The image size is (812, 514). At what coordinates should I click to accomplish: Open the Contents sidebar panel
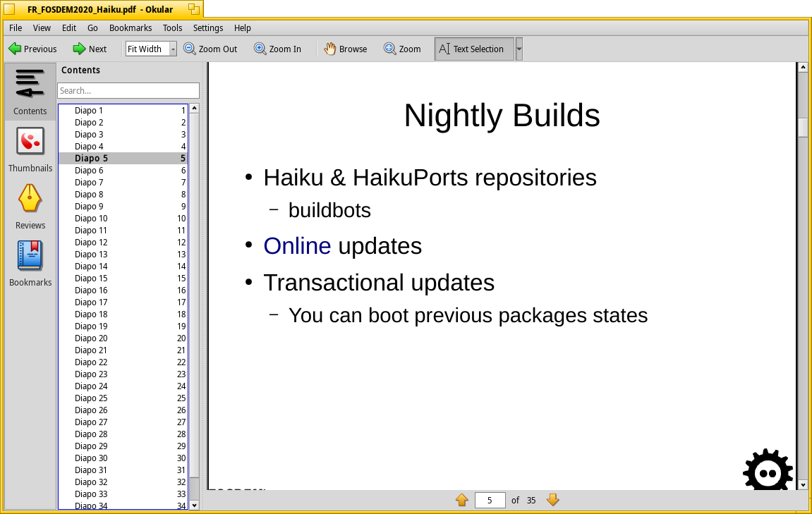30,92
